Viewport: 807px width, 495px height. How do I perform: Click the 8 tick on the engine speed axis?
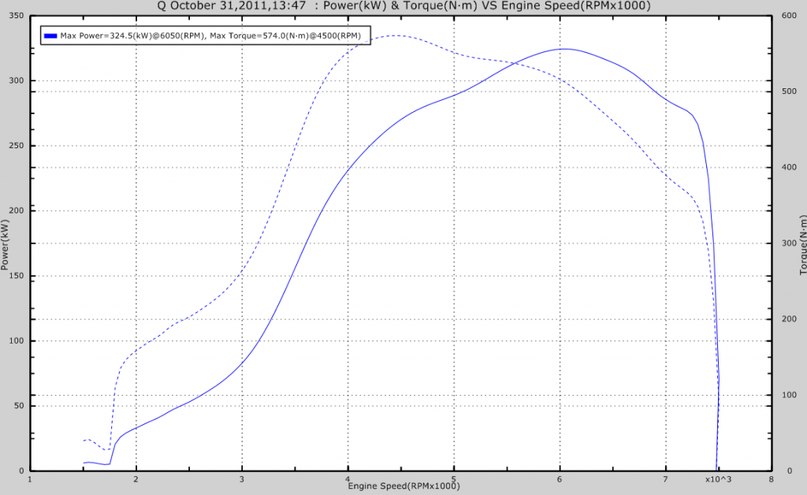pyautogui.click(x=771, y=479)
